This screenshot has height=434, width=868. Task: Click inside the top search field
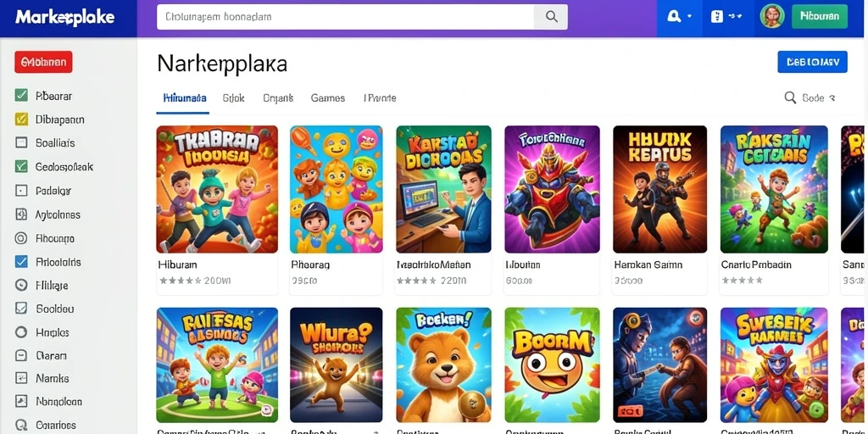pos(346,17)
